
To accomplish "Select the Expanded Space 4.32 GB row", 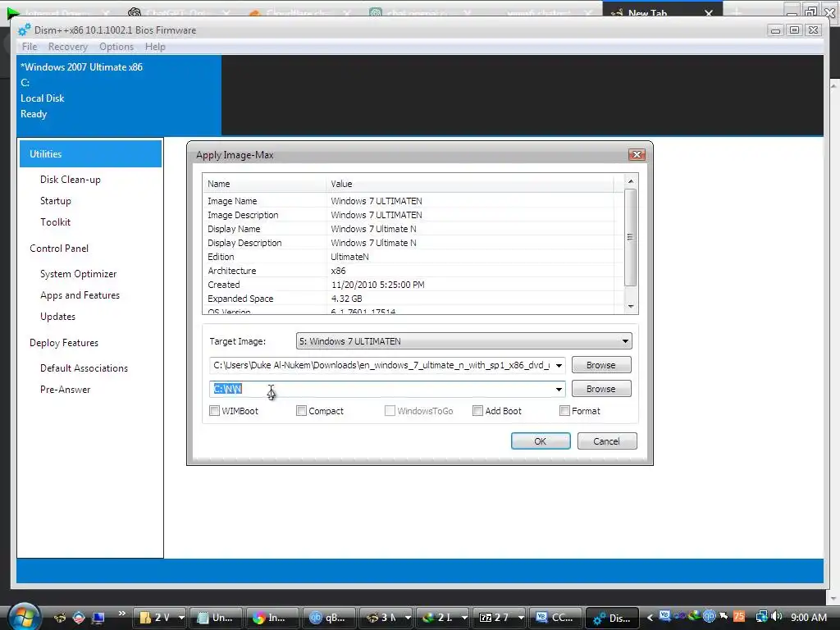I will [x=413, y=299].
